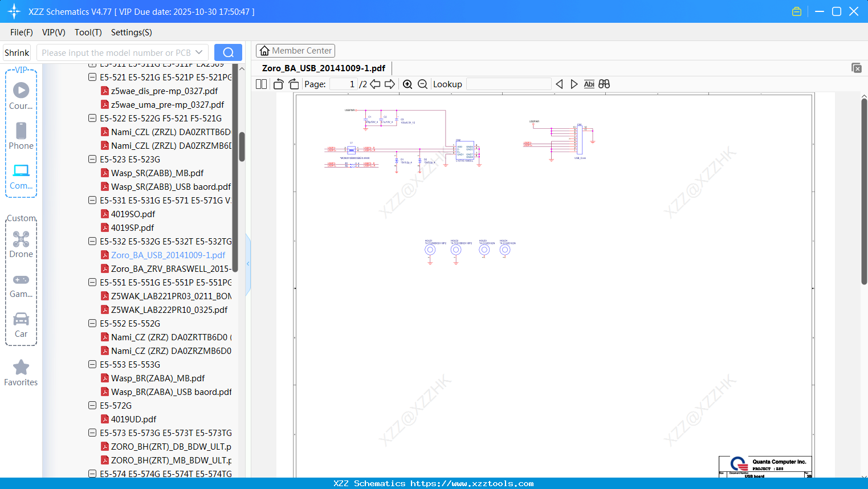
Task: Open the Settings(S) menu
Action: tap(132, 32)
